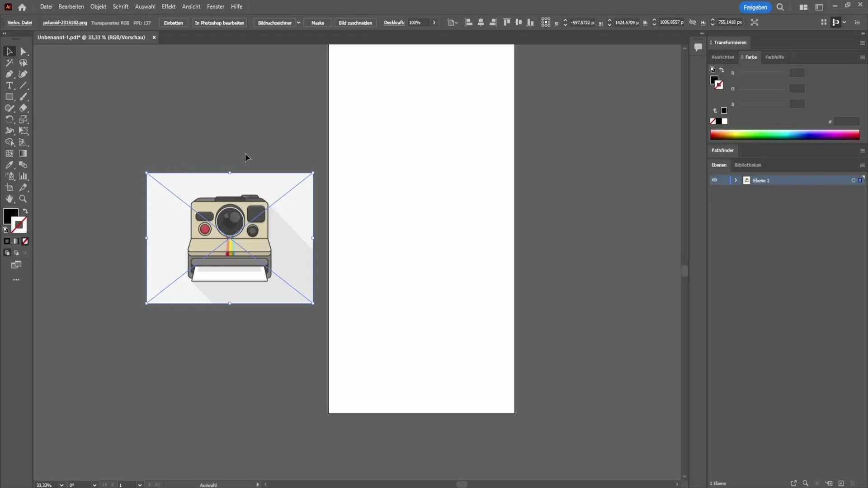This screenshot has height=488, width=868.
Task: Open Bildnachzeichner dropdown arrow
Action: point(298,23)
